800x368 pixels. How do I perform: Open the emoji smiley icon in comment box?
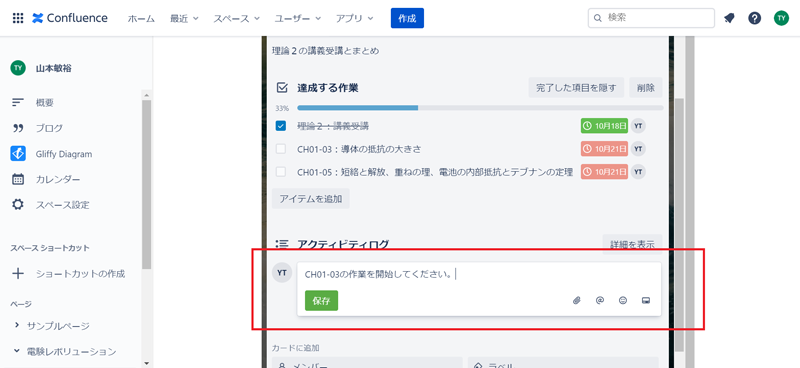(623, 301)
